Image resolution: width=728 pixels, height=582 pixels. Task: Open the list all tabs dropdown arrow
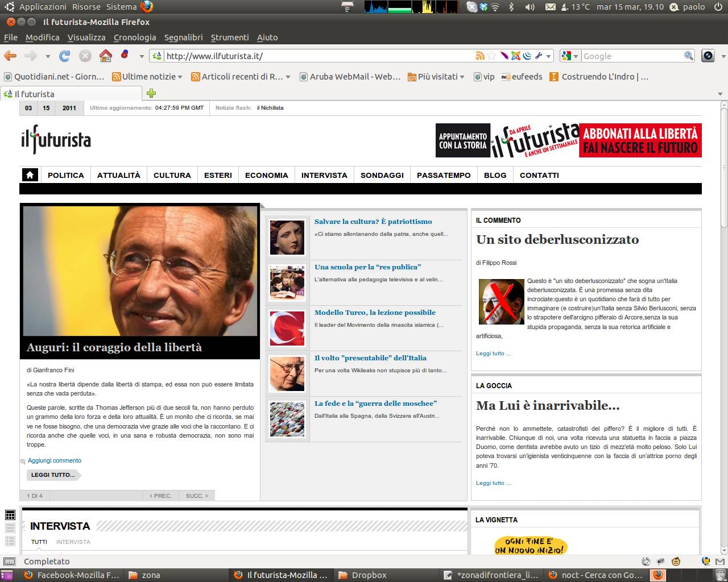coord(720,94)
